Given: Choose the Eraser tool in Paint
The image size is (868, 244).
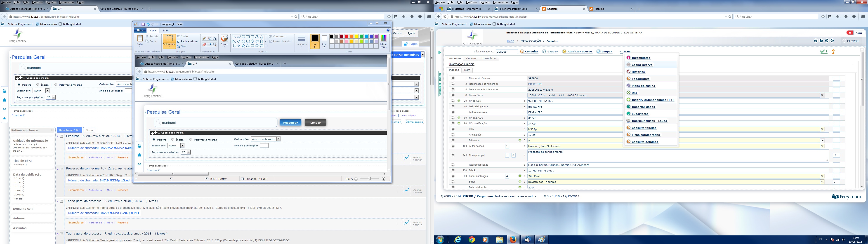Looking at the screenshot, I should [x=204, y=45].
